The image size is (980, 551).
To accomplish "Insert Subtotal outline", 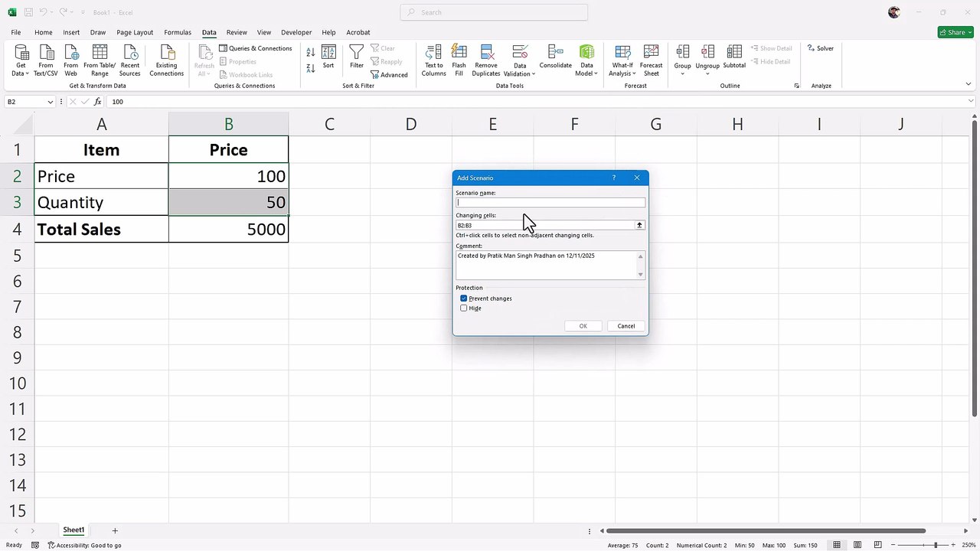I will point(734,57).
